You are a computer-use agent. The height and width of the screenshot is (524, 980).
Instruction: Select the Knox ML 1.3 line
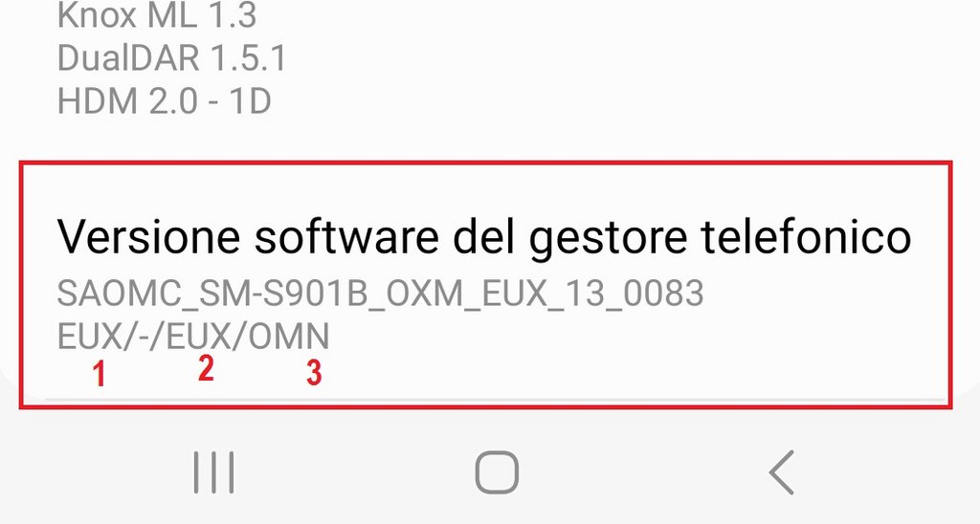coord(156,15)
